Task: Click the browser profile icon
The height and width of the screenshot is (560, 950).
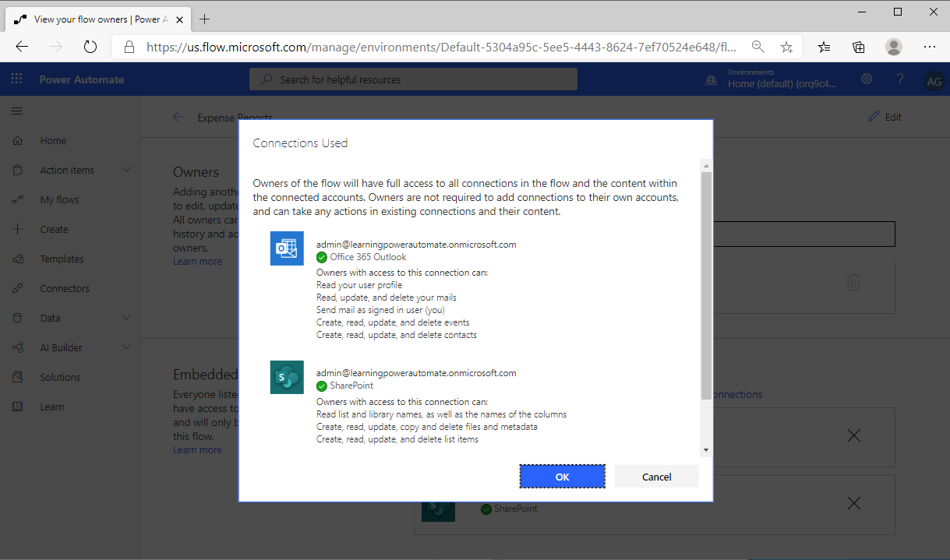Action: point(894,47)
